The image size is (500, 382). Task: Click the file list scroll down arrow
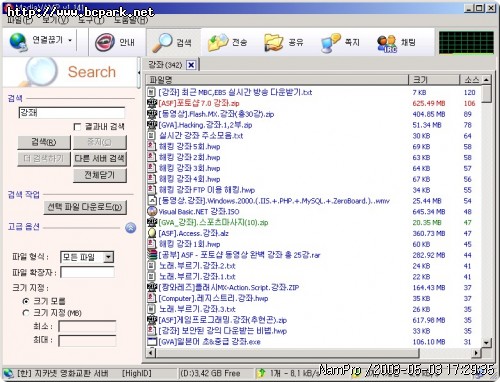click(486, 343)
